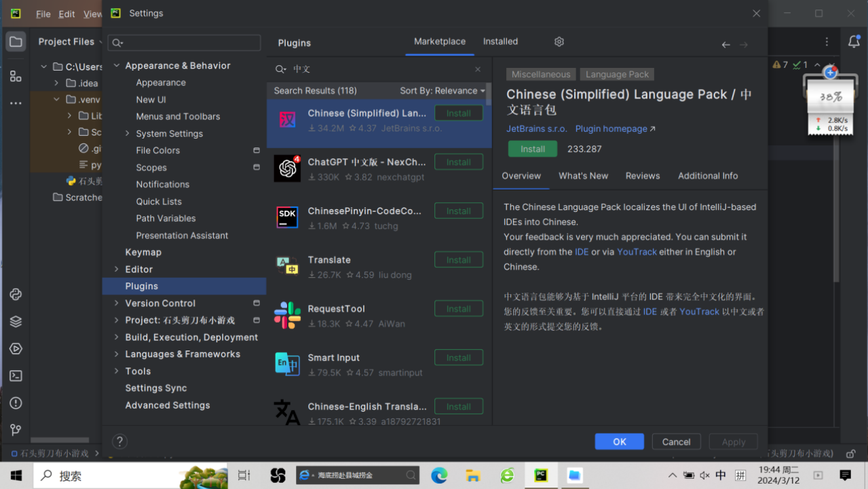This screenshot has height=489, width=868.
Task: Open the Problems tool window icon
Action: 16,403
